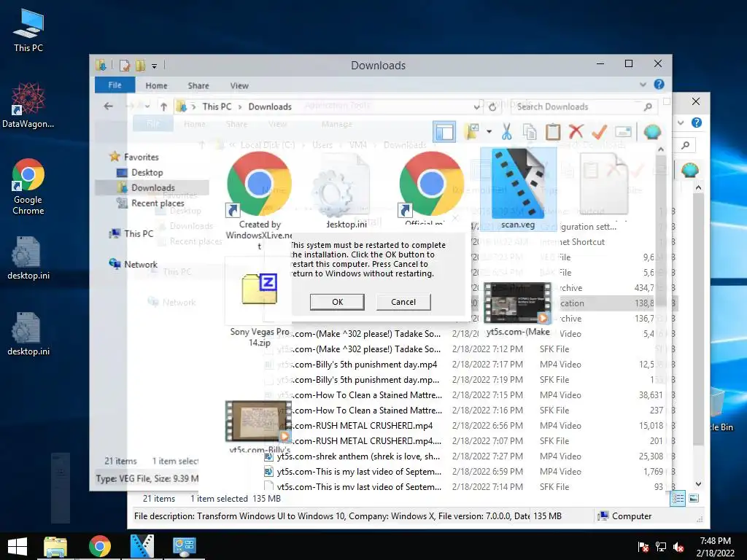Screen dimensions: 747x560
Task: Click the Paste clipboard toolbar icon
Action: click(x=553, y=131)
